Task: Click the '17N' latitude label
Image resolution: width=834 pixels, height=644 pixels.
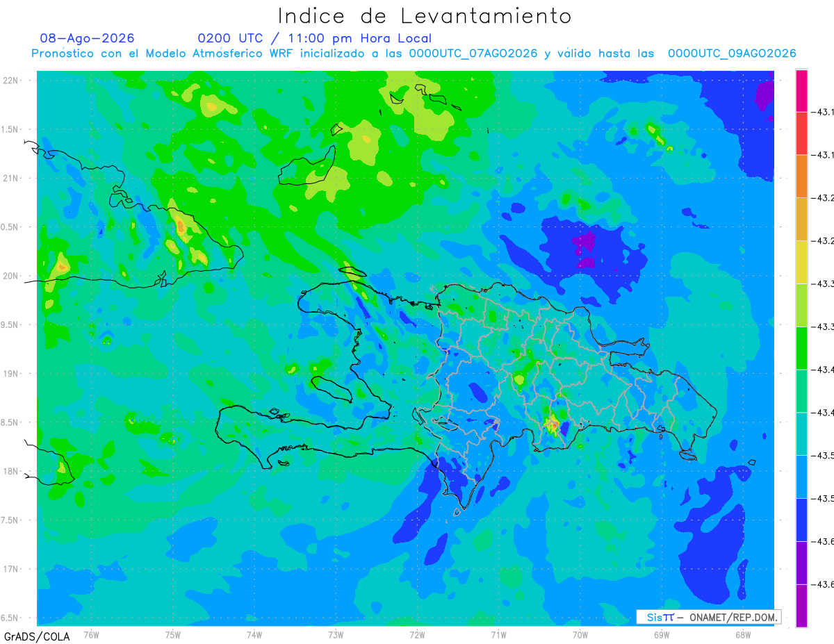Action: (12, 569)
